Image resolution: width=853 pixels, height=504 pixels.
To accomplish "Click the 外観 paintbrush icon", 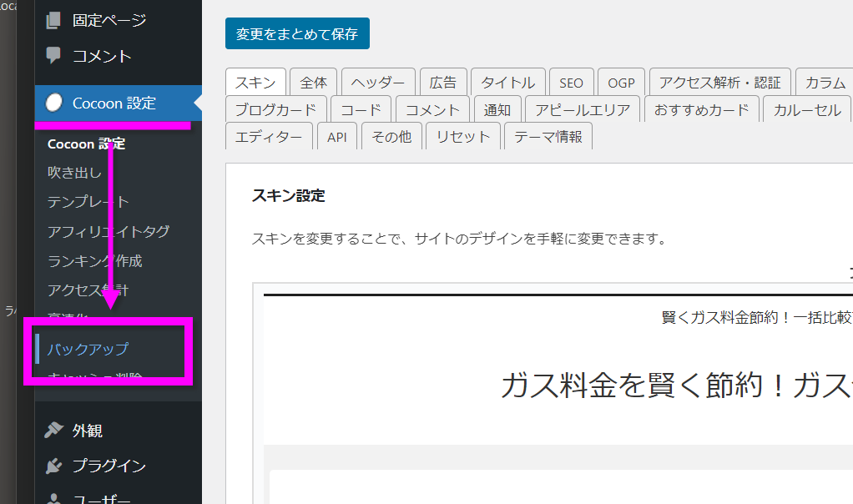I will coord(54,431).
